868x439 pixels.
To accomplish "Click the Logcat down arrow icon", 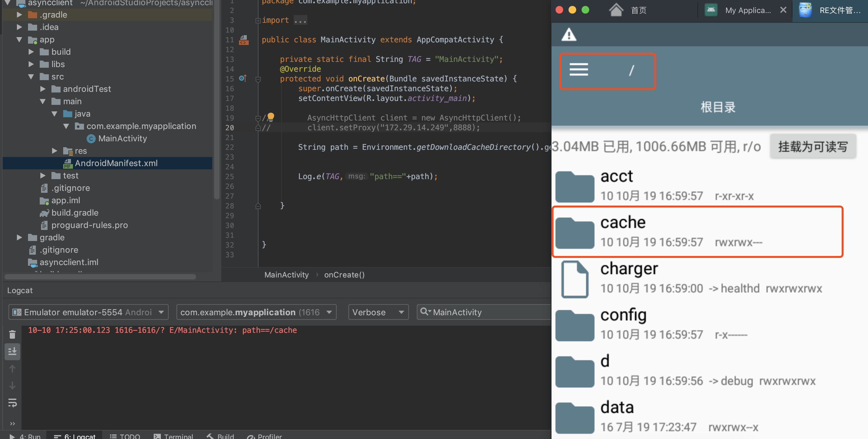I will [x=12, y=385].
